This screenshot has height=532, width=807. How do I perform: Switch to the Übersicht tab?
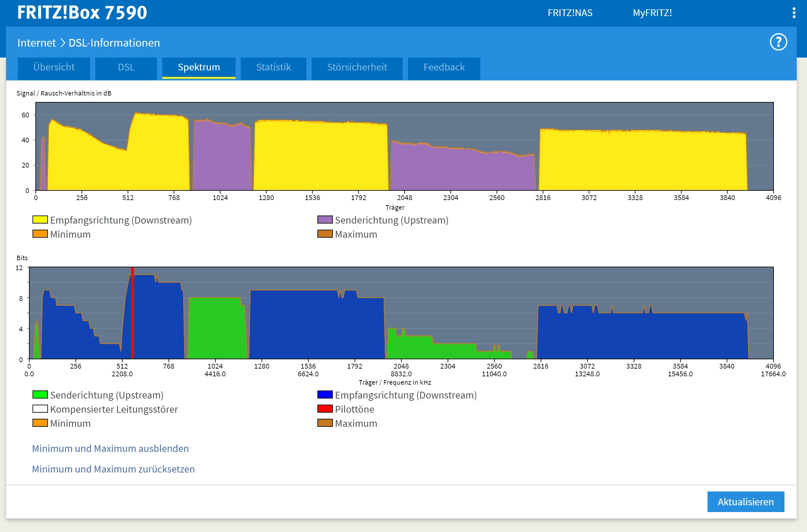[54, 68]
